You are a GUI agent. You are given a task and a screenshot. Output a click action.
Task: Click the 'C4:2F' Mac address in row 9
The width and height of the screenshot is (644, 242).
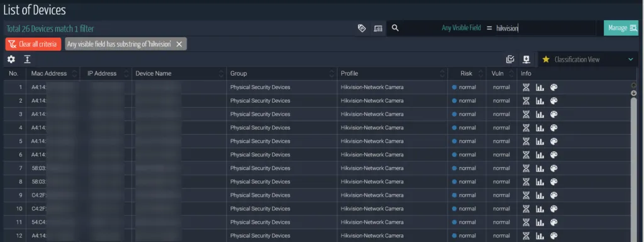coord(38,195)
